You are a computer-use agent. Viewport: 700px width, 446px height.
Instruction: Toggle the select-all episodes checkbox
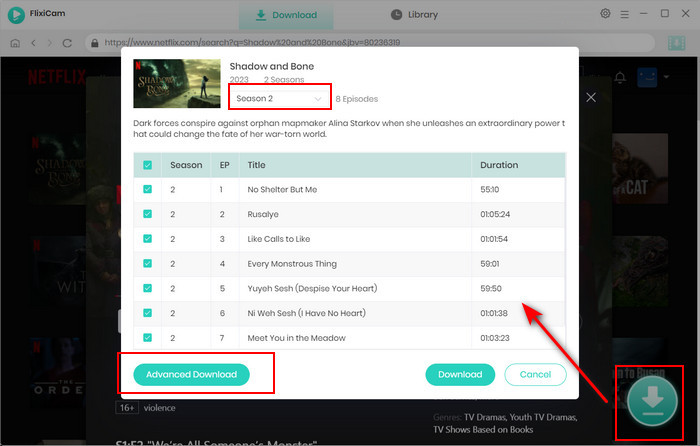[147, 165]
